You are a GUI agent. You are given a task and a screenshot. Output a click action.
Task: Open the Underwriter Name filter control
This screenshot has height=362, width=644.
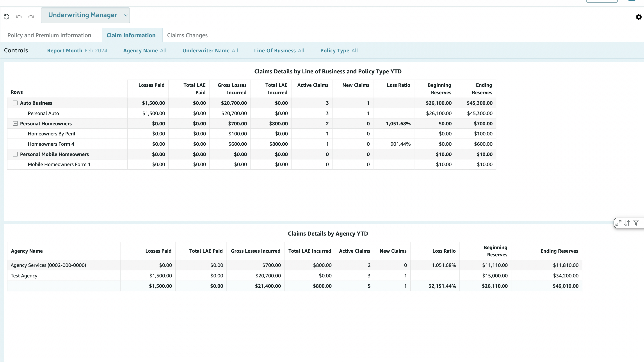[210, 50]
